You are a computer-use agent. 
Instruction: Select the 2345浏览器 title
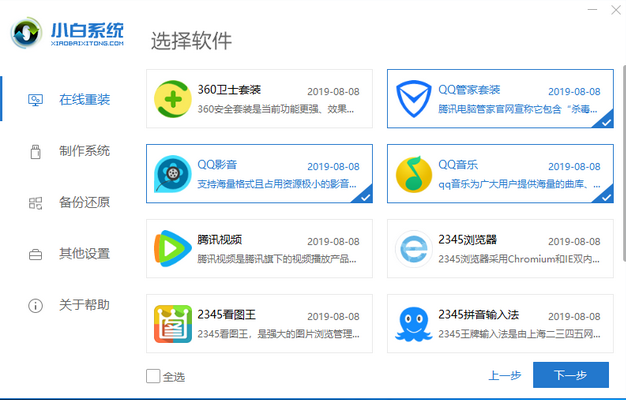pos(468,240)
